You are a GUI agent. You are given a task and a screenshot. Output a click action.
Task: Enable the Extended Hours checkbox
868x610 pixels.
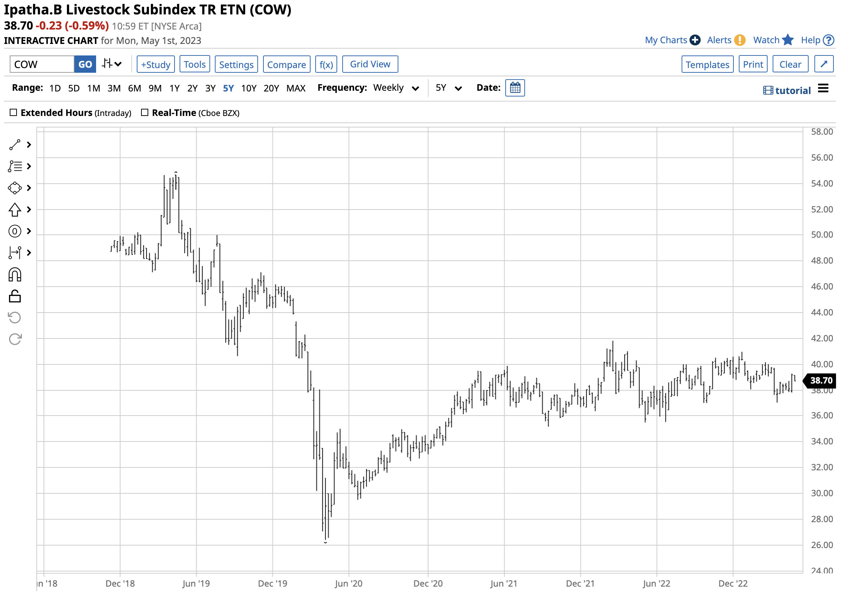point(13,113)
